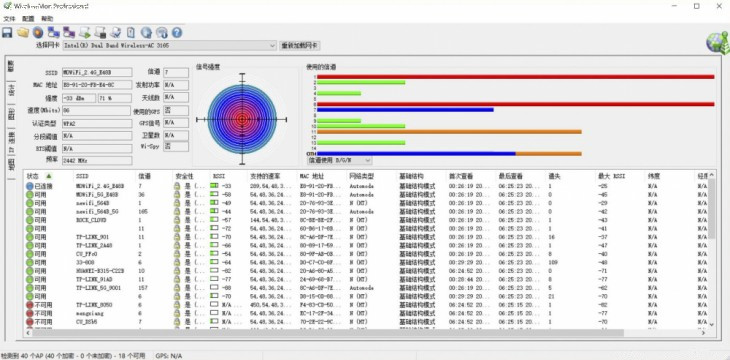
Task: Click the red bar for channel 1
Action: (x=515, y=77)
